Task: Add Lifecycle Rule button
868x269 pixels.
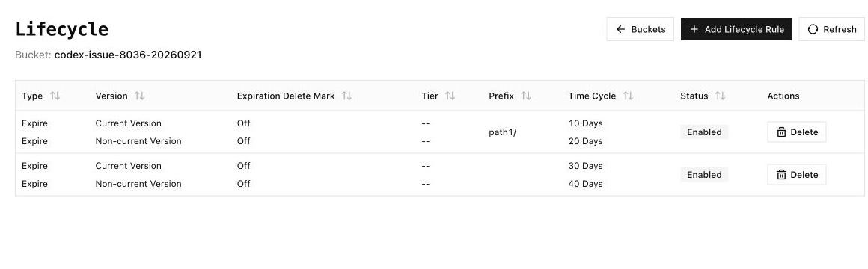Action: 736,29
